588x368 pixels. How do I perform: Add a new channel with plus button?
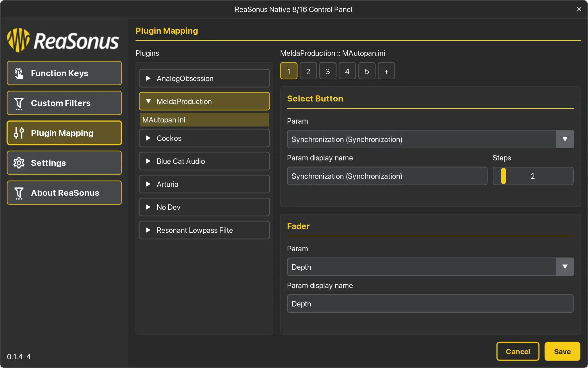click(386, 71)
